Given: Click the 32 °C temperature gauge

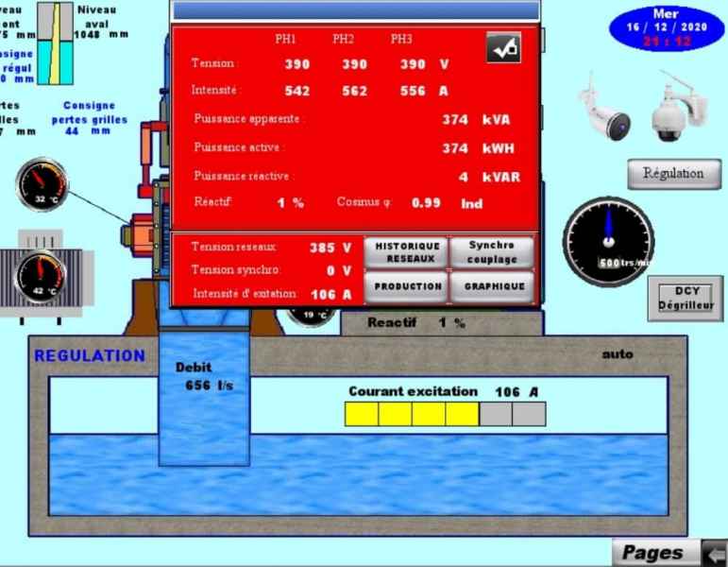Looking at the screenshot, I should pyautogui.click(x=42, y=184).
